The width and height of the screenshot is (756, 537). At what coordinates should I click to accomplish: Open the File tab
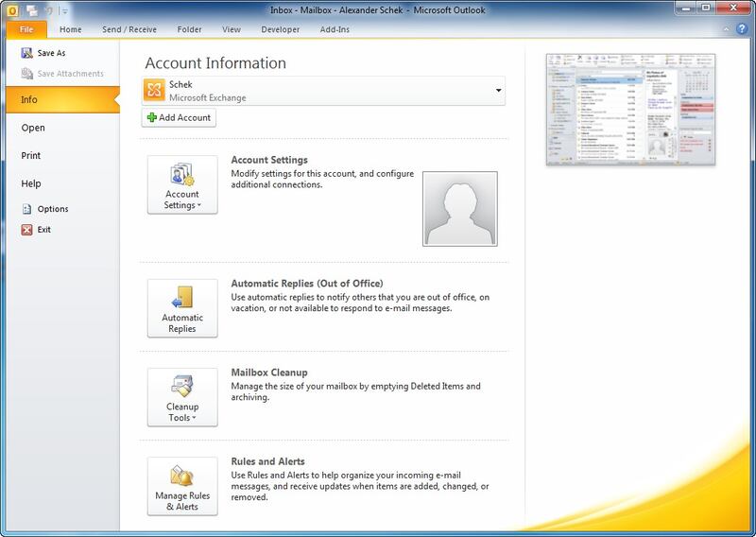26,29
